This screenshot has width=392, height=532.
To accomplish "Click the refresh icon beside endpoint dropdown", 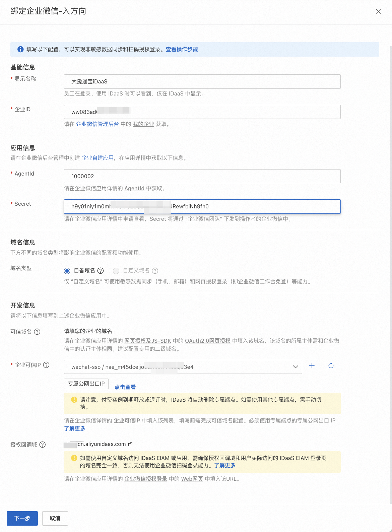I will 331,365.
